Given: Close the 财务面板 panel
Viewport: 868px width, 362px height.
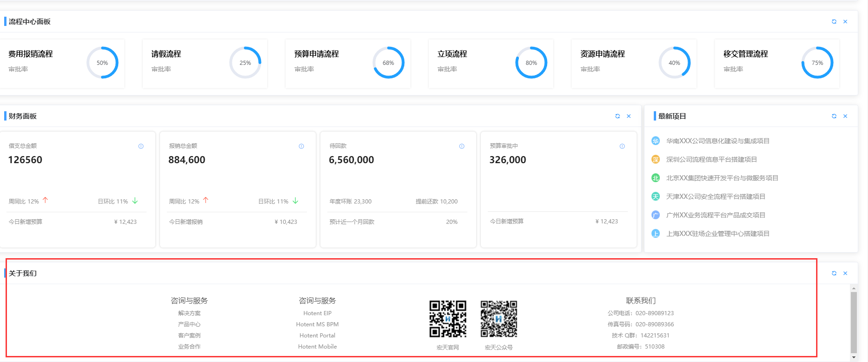Looking at the screenshot, I should pos(629,116).
